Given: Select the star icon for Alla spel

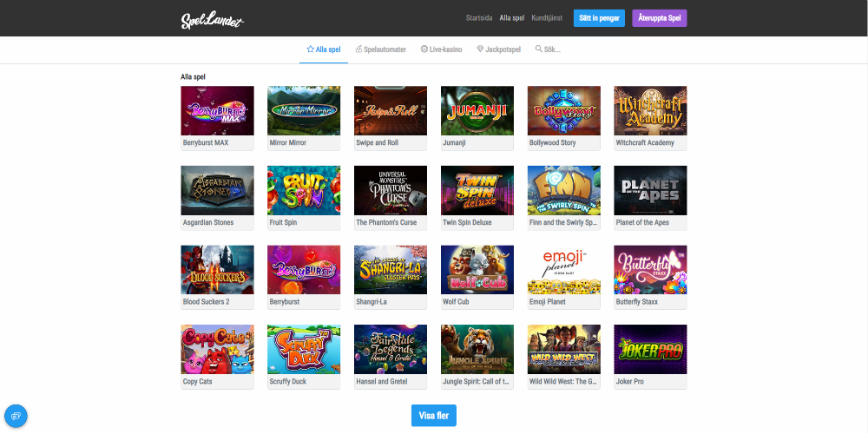Looking at the screenshot, I should pyautogui.click(x=310, y=49).
